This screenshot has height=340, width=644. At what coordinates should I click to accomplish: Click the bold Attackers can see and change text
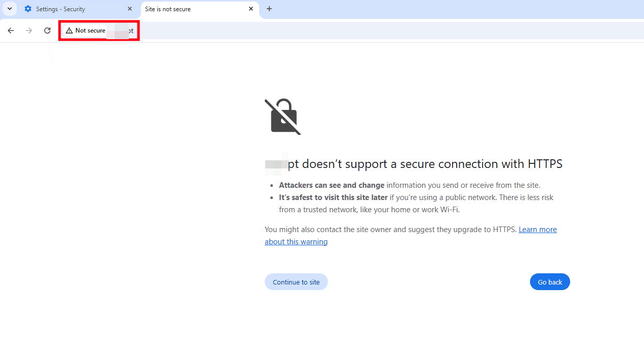[331, 185]
